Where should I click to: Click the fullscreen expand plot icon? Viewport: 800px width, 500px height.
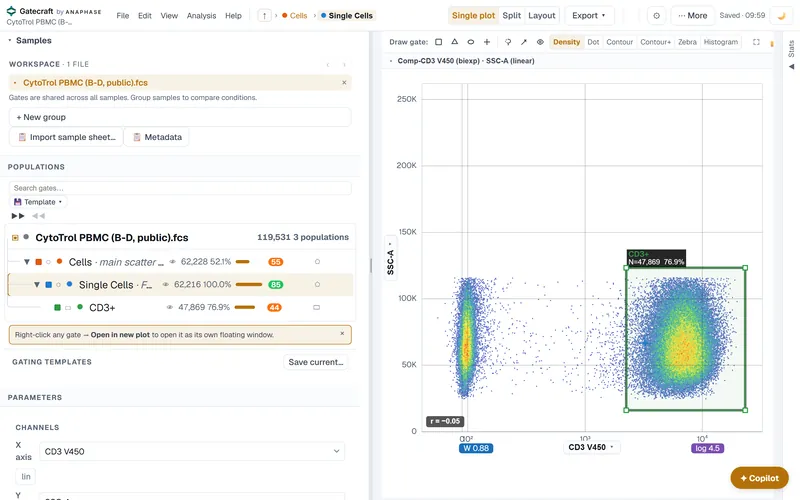click(x=756, y=42)
